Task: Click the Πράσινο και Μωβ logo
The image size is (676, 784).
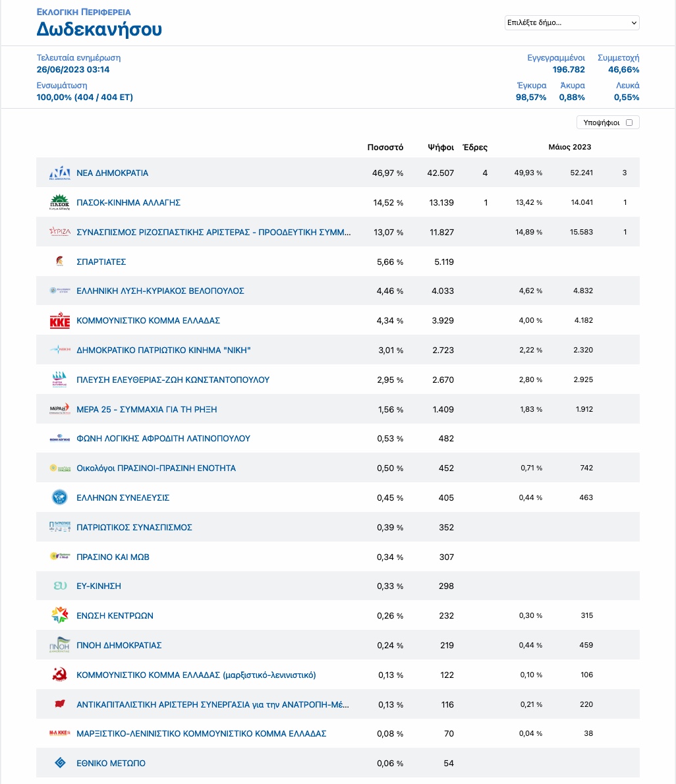Action: (x=59, y=556)
